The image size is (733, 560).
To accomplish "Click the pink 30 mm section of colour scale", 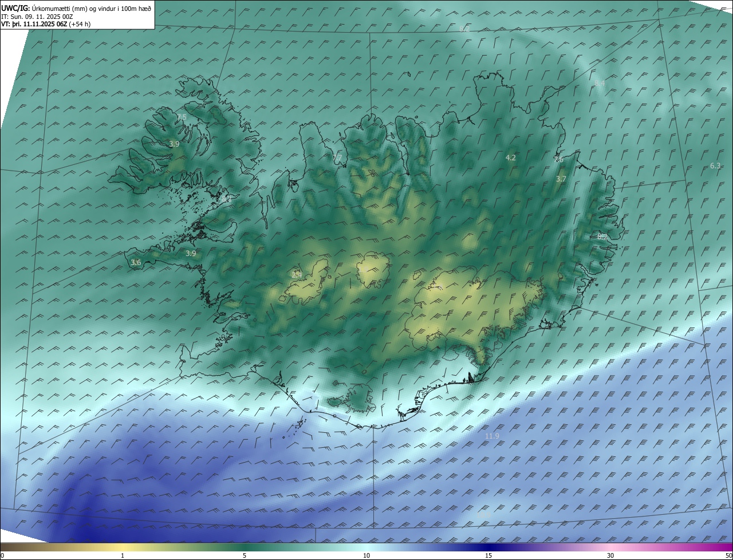I will click(610, 547).
